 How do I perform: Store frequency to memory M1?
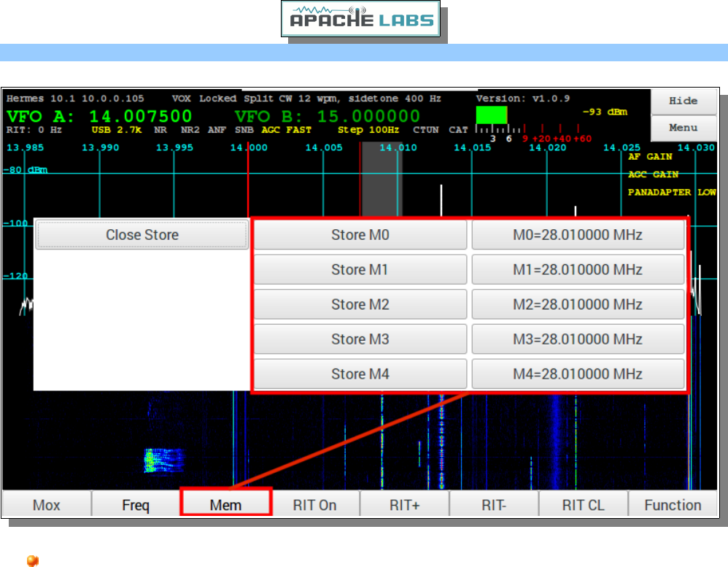click(x=360, y=269)
